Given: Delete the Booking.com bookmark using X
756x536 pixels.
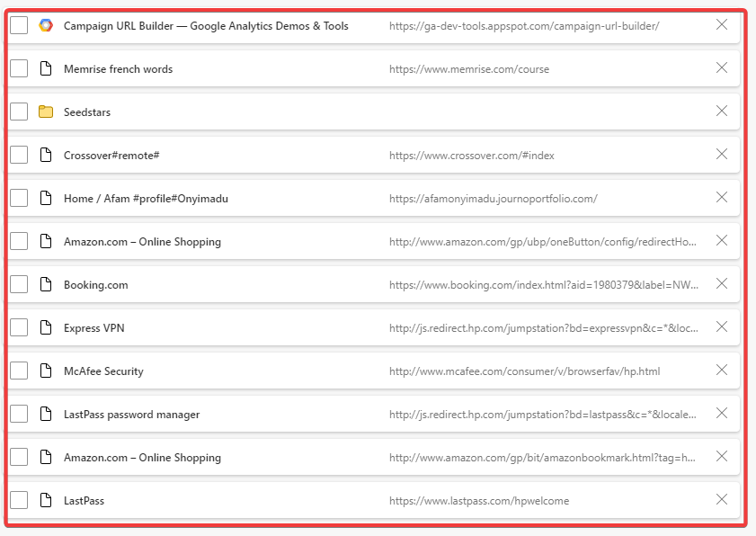Looking at the screenshot, I should pyautogui.click(x=721, y=283).
